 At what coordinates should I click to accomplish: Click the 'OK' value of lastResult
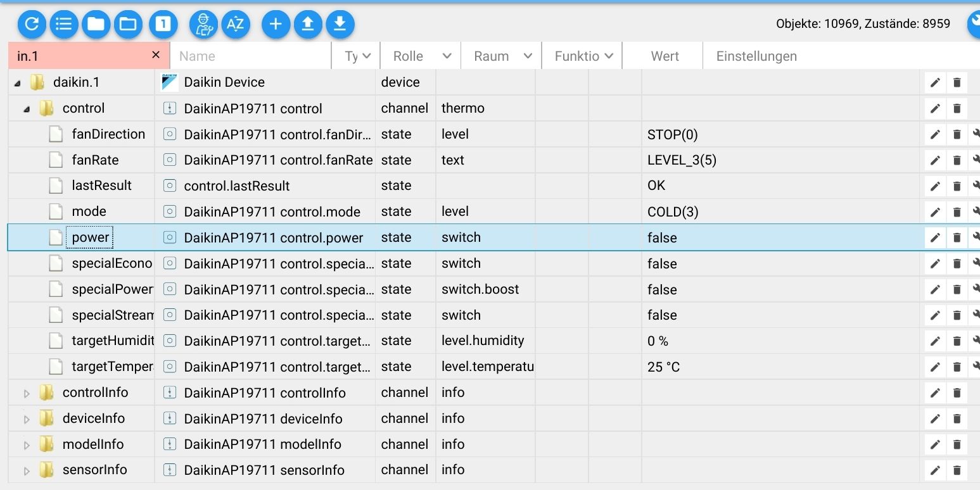[x=656, y=185]
